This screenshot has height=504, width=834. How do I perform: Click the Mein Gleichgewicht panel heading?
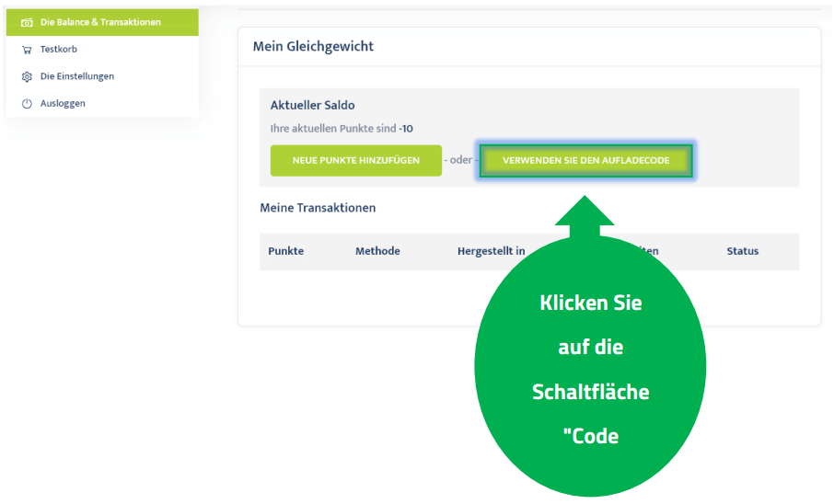313,46
